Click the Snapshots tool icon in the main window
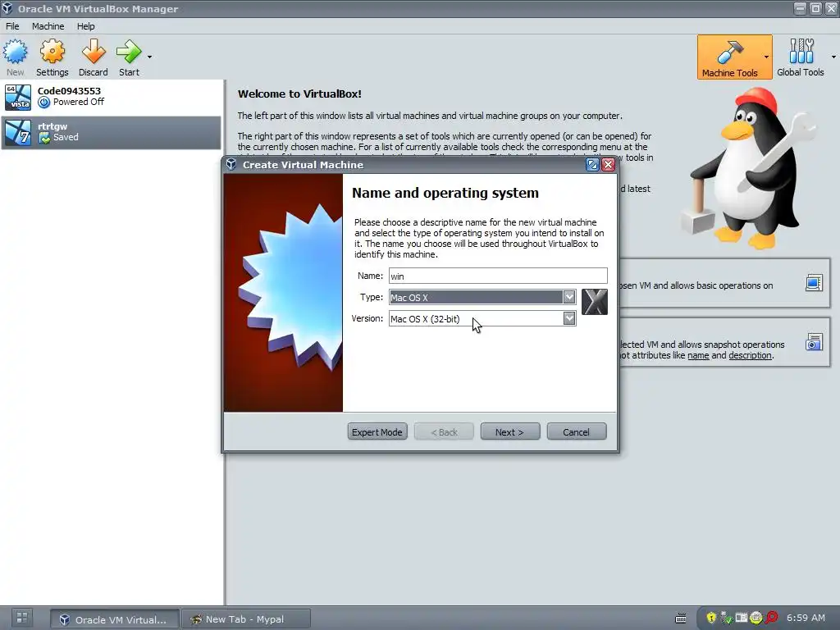840x630 pixels. coord(814,342)
